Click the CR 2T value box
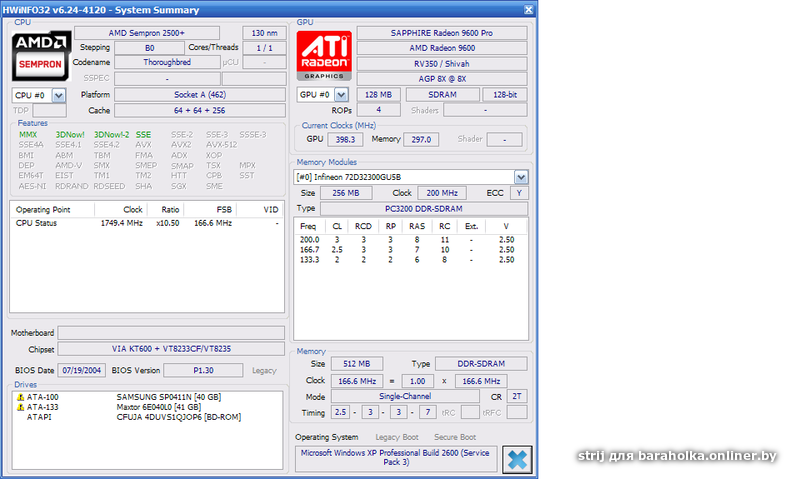The image size is (800, 479). [517, 396]
